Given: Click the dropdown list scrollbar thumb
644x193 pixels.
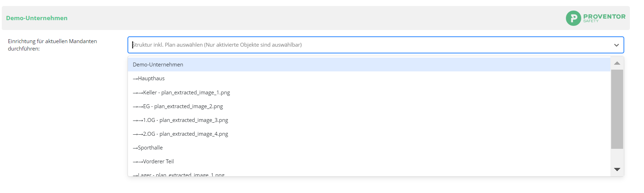Looking at the screenshot, I should point(617,109).
